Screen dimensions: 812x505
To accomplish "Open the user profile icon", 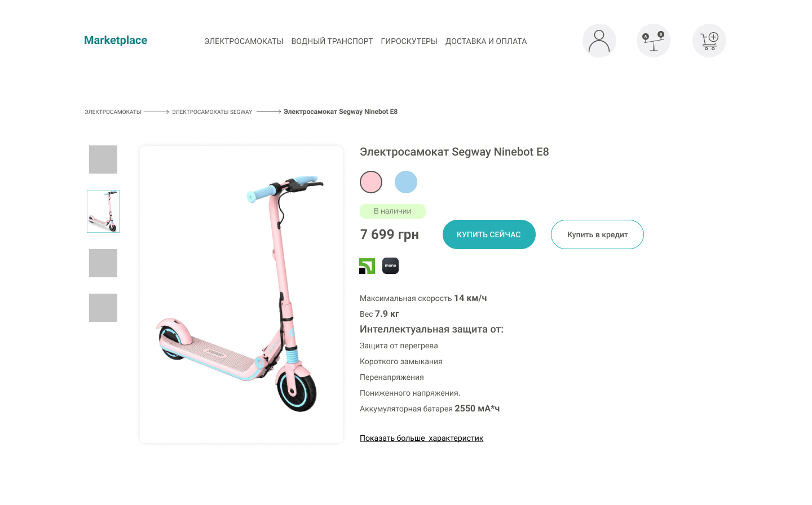I will click(599, 41).
